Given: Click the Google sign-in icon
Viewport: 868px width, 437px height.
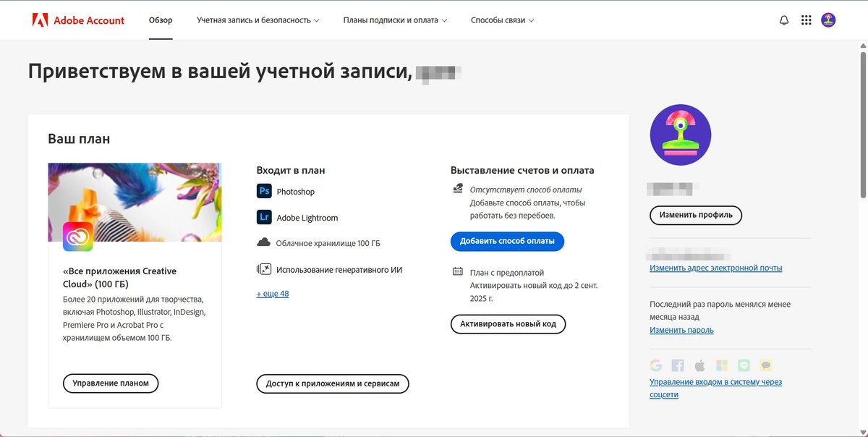Looking at the screenshot, I should [x=656, y=365].
